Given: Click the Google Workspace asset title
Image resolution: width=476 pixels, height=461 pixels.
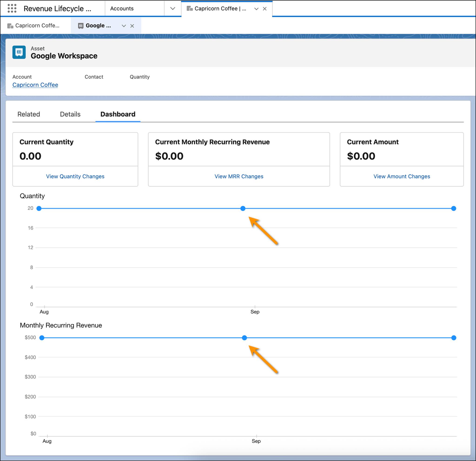Looking at the screenshot, I should [x=64, y=56].
